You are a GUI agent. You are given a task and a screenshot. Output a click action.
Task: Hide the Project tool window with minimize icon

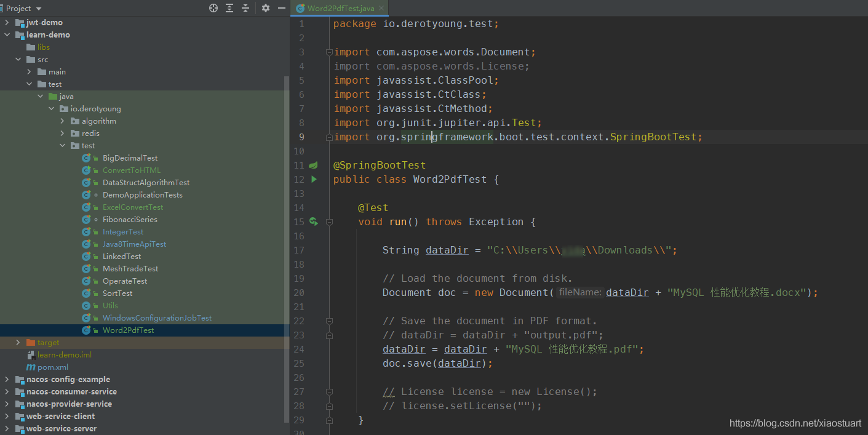tap(282, 8)
